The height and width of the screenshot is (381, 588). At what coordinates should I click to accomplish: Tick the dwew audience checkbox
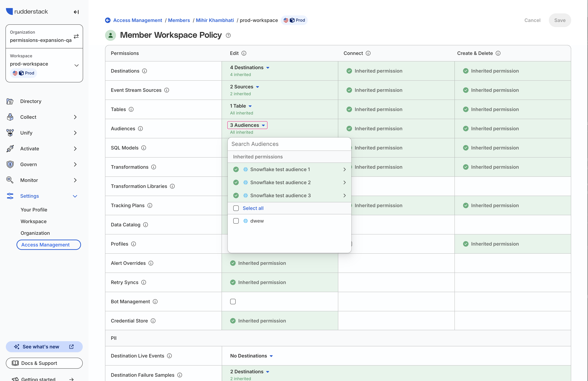pyautogui.click(x=236, y=221)
